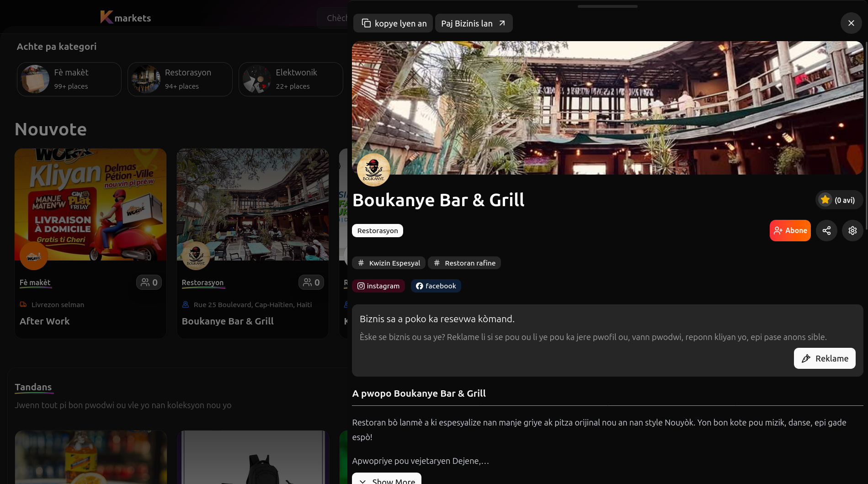Click the After Work round logo
Viewport: 868px width, 484px height.
click(x=34, y=256)
